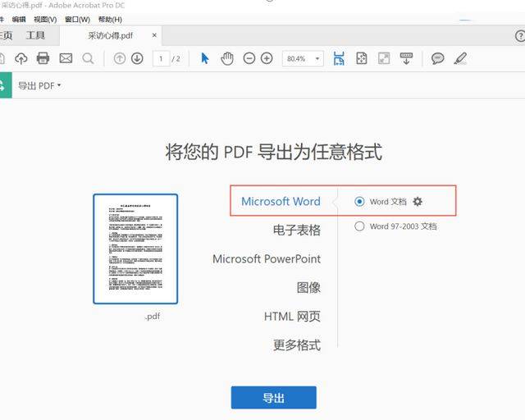Zoom out with the minus icon
525x420 pixels.
(x=249, y=58)
